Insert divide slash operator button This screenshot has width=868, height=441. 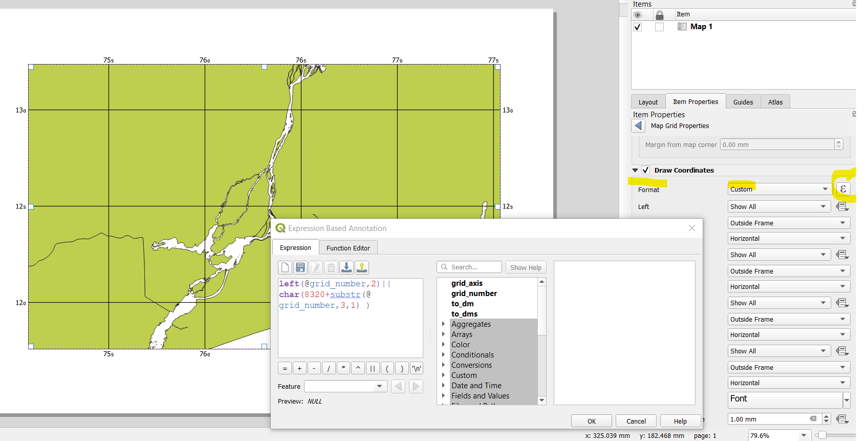point(329,368)
